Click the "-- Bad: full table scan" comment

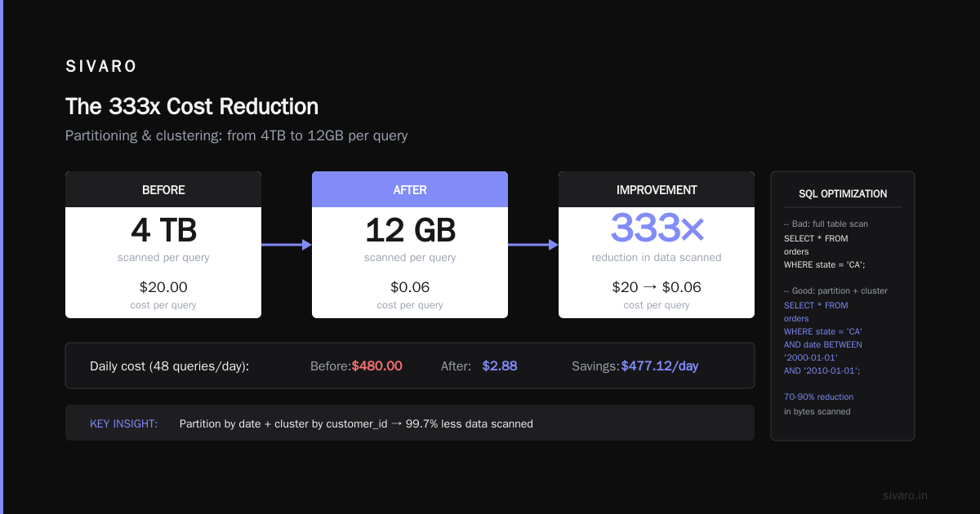click(826, 224)
